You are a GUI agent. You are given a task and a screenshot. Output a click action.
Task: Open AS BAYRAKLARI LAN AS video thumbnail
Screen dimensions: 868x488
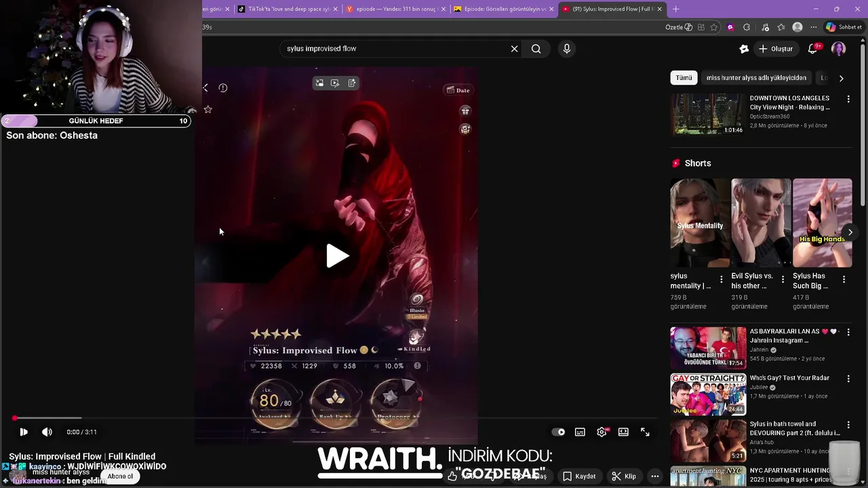click(x=708, y=348)
